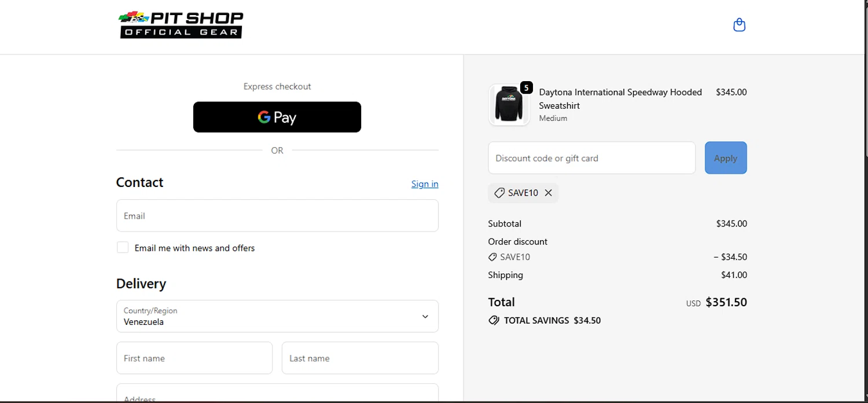
Task: Click the SAVE10 tag icon under Order discount
Action: point(492,257)
